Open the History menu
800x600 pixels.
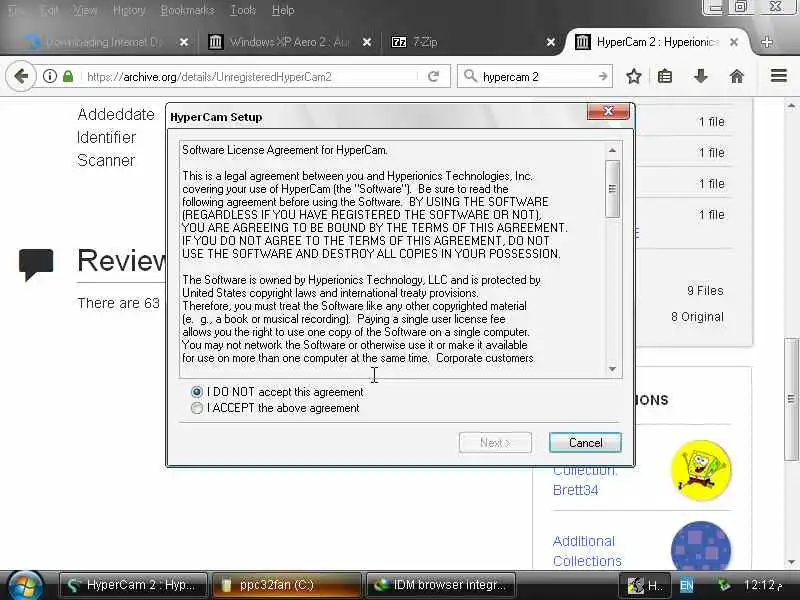click(x=129, y=10)
